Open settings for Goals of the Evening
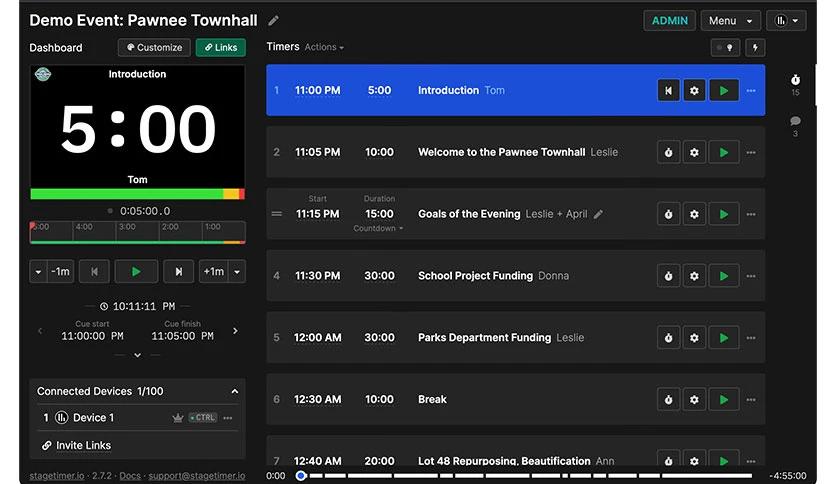Viewport: 836px width, 484px height. 694,214
